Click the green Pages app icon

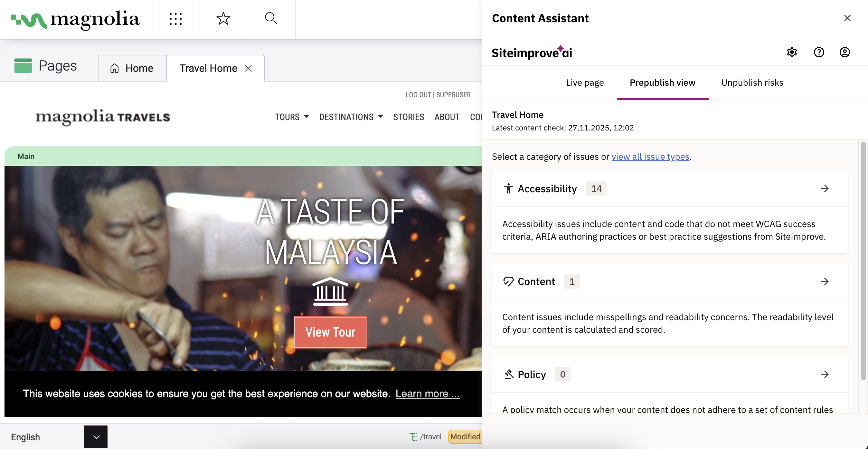tap(23, 65)
